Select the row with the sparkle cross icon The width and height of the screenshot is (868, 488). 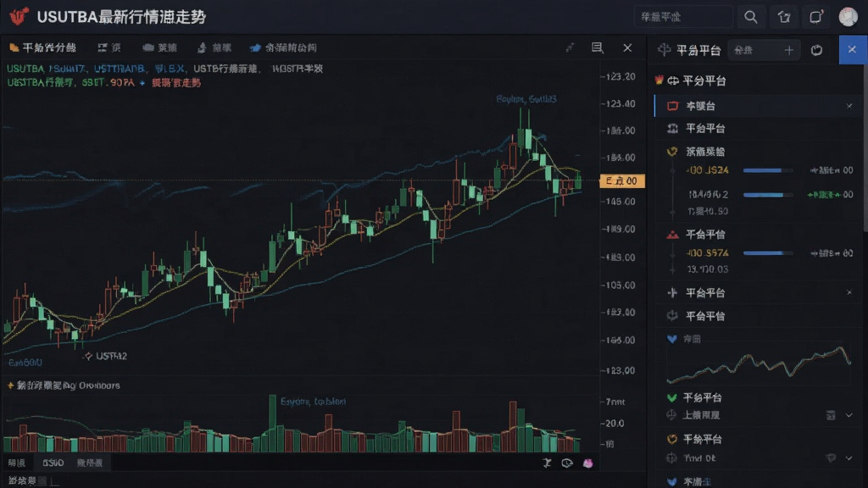(757, 292)
